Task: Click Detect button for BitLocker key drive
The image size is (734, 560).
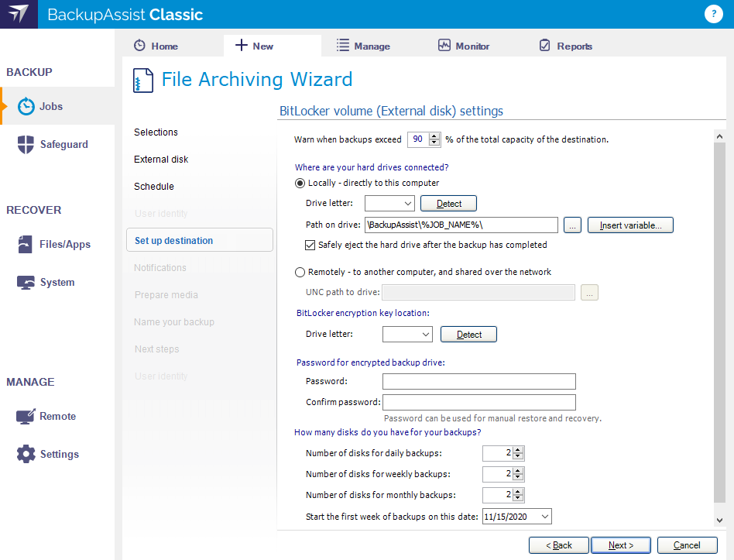Action: (468, 335)
